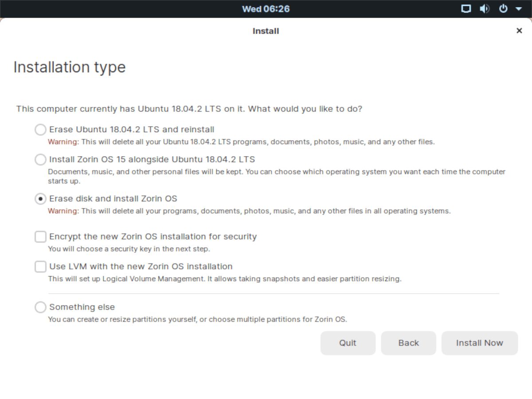Click 'This computer currently has Ubuntu 18.04.2 LTS' question
This screenshot has height=399, width=532.
point(189,109)
